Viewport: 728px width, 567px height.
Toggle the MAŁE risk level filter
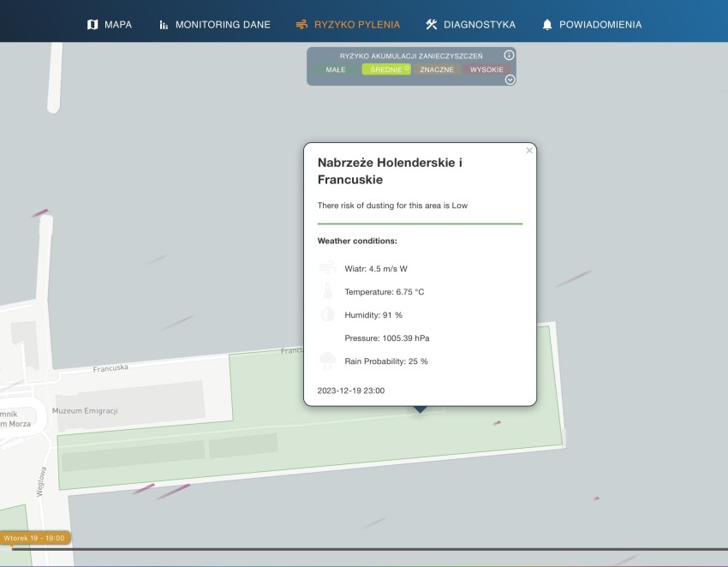(x=336, y=69)
